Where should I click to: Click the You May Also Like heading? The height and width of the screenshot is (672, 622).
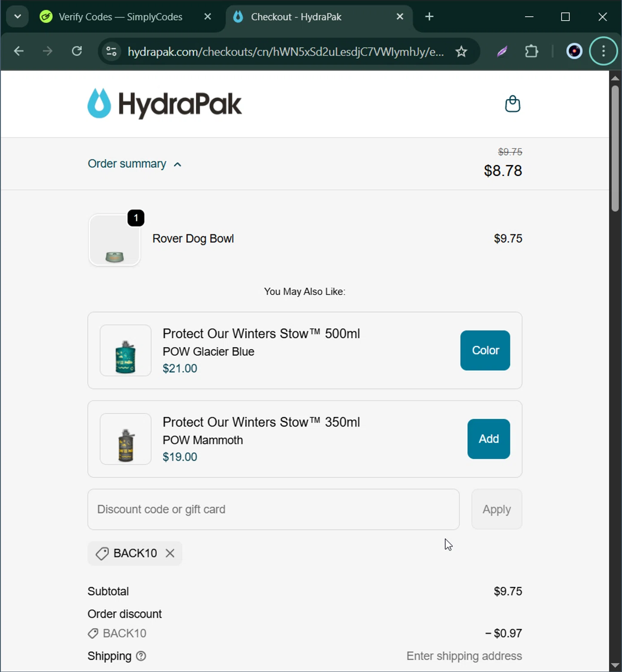(x=305, y=292)
